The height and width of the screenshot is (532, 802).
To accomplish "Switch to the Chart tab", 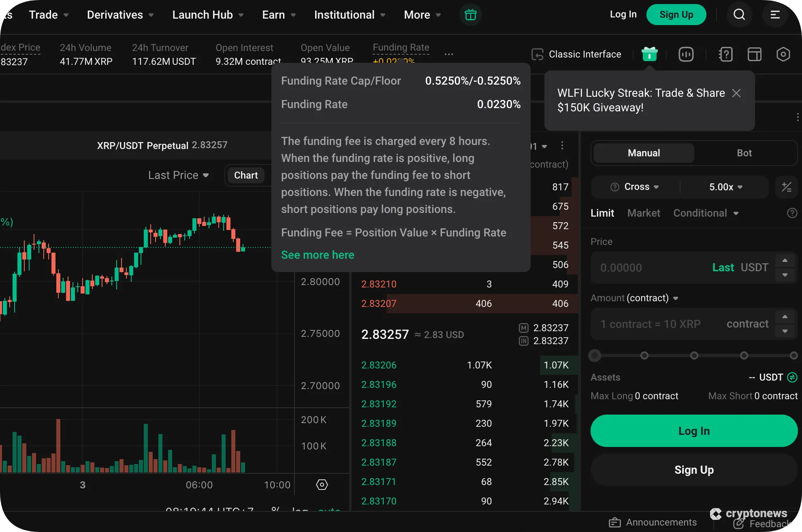I will [x=246, y=175].
